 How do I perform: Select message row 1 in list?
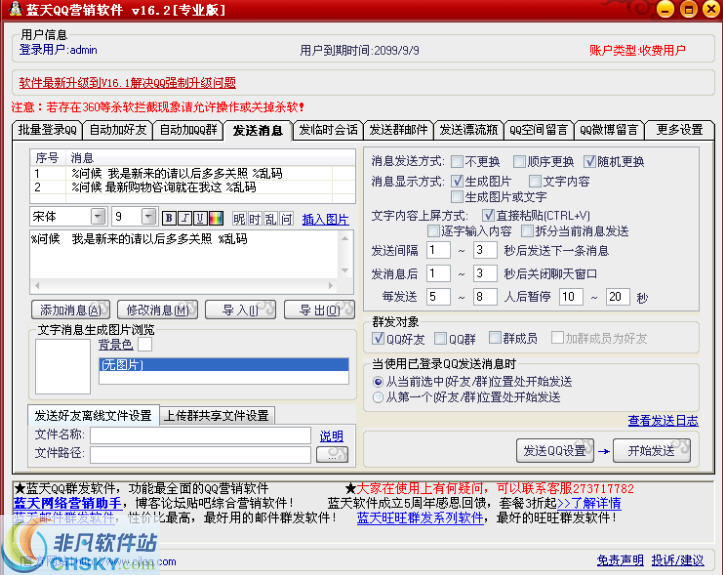[192, 173]
